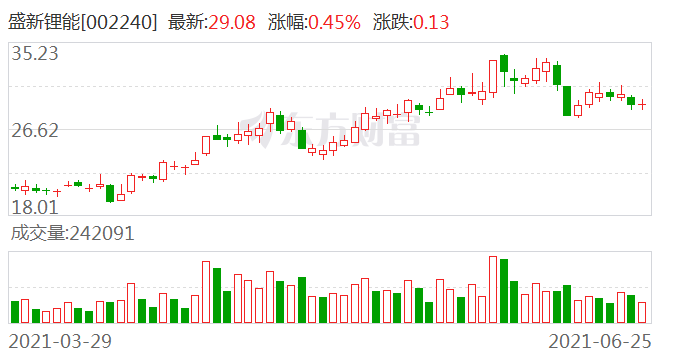Image resolution: width=688 pixels, height=360 pixels.
Task: Click the 35.23 price axis label
Action: click(x=35, y=54)
